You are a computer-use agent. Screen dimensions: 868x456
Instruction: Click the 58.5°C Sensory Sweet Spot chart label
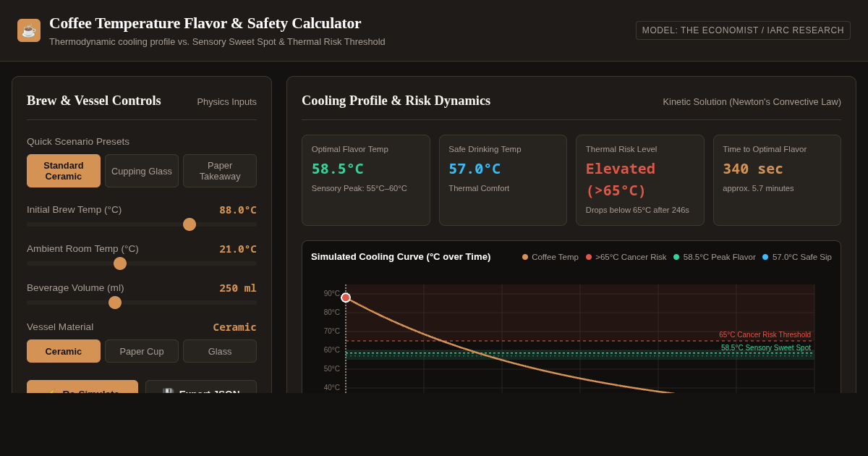766,348
